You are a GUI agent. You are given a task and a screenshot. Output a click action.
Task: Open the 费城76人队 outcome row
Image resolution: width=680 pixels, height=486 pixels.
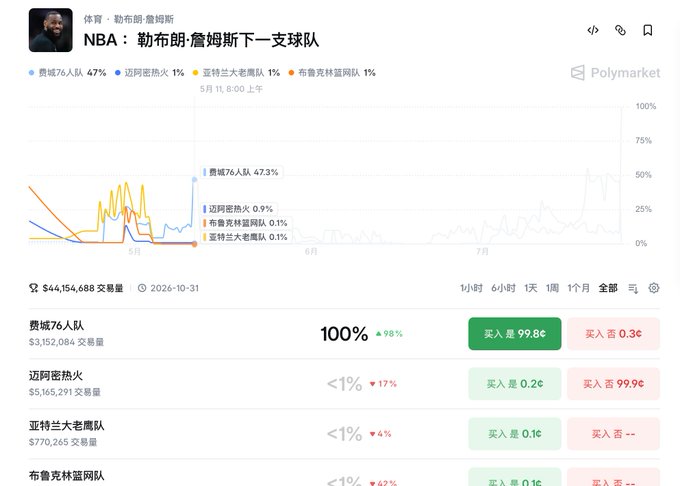[x=344, y=334]
